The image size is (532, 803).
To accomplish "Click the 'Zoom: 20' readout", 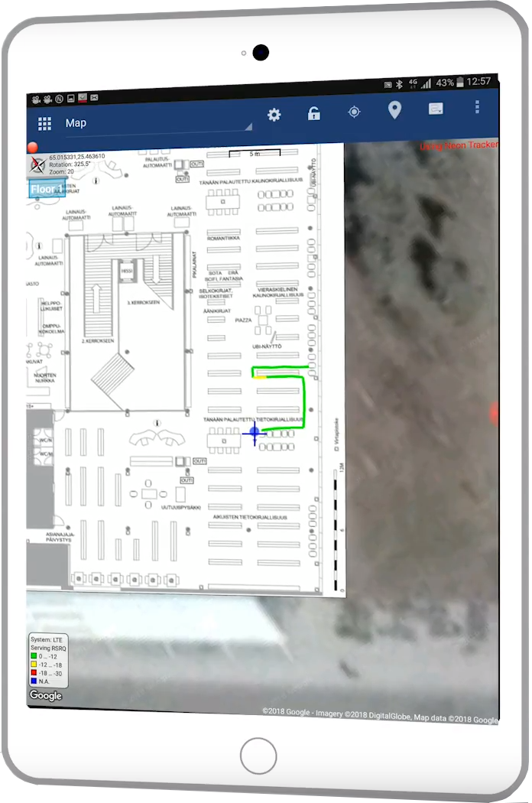I will (x=61, y=171).
